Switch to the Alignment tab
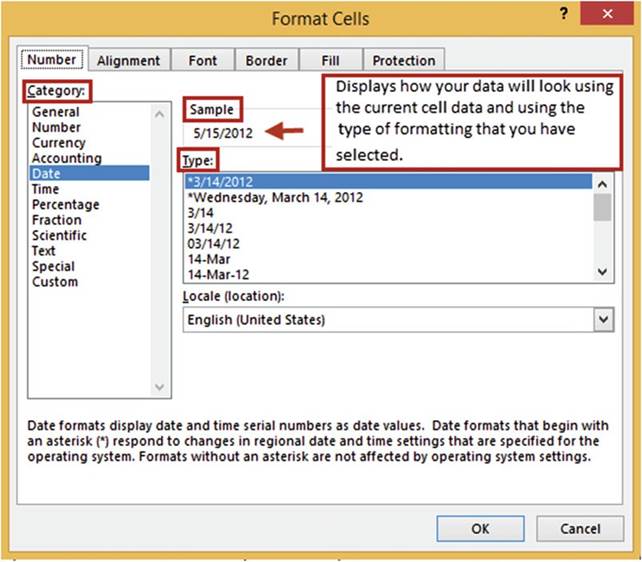 tap(129, 61)
